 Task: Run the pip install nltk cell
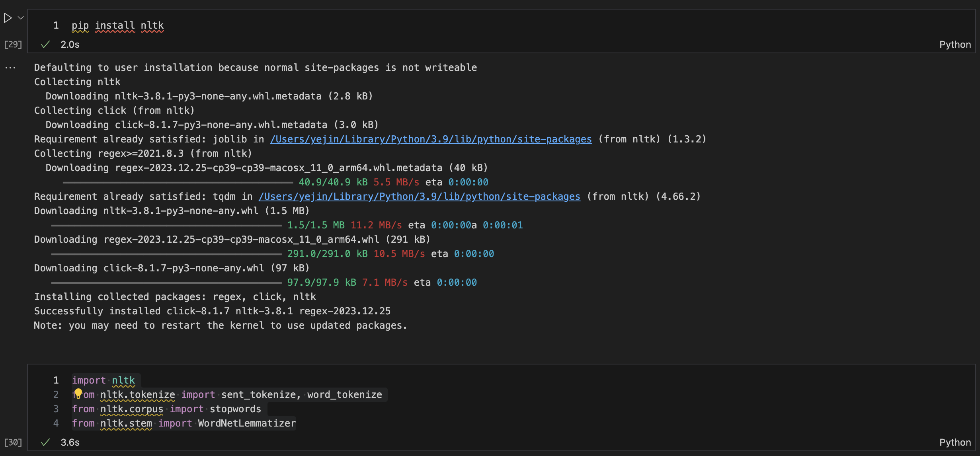tap(8, 18)
